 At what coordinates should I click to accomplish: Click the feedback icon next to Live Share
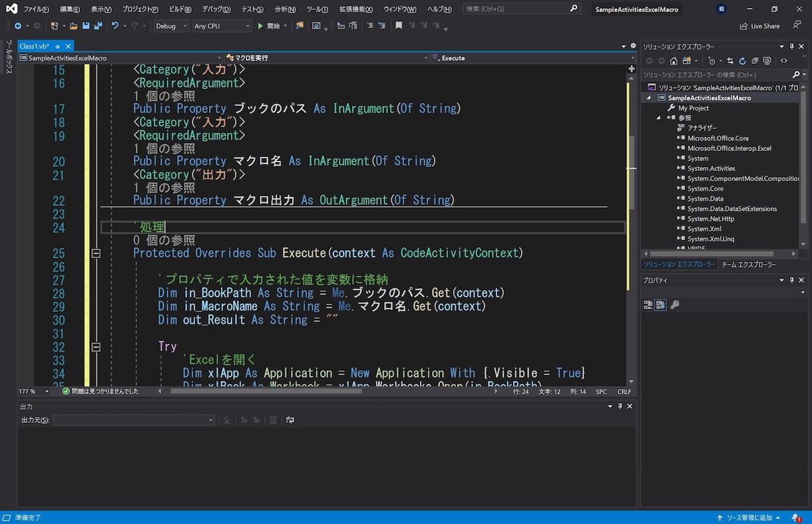pyautogui.click(x=797, y=25)
